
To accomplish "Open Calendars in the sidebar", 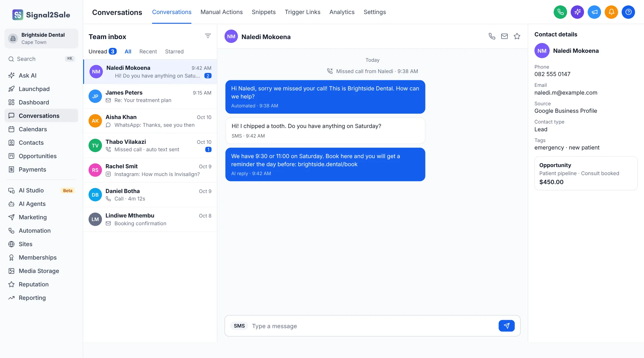I will click(x=41, y=129).
